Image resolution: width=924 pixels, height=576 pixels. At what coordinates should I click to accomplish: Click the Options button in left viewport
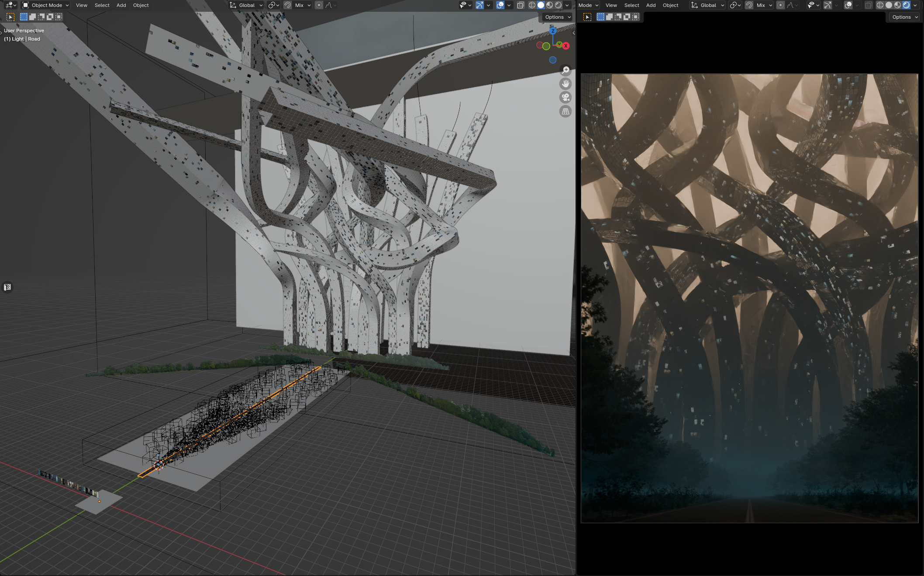(x=558, y=17)
